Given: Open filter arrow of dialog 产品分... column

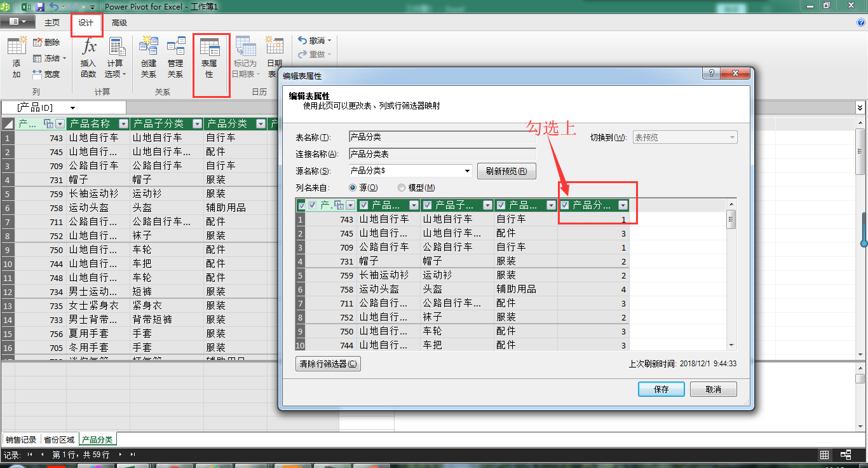Looking at the screenshot, I should tap(623, 205).
